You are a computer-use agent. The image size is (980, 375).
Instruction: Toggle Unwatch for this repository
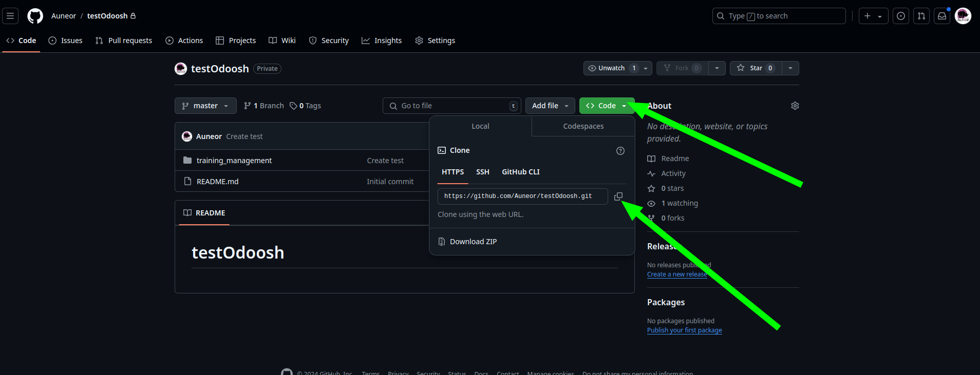pyautogui.click(x=612, y=68)
